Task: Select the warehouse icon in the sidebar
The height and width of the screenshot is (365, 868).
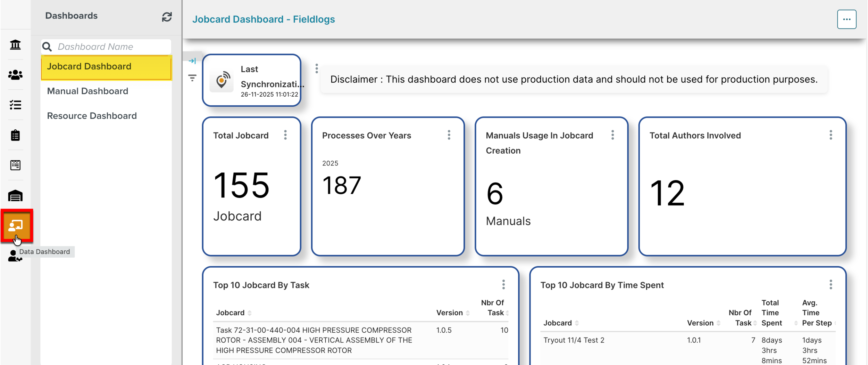Action: [15, 195]
